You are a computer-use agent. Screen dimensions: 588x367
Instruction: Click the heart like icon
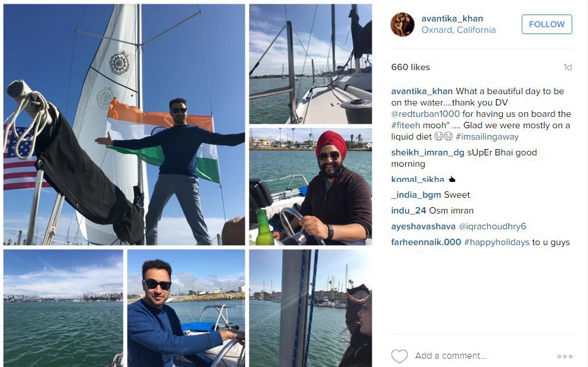399,356
